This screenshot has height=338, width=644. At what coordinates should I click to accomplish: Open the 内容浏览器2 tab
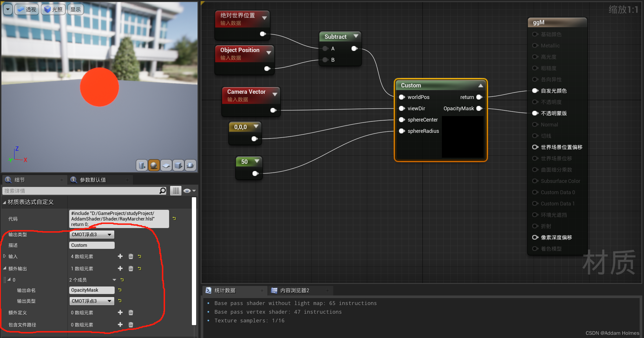pos(294,291)
